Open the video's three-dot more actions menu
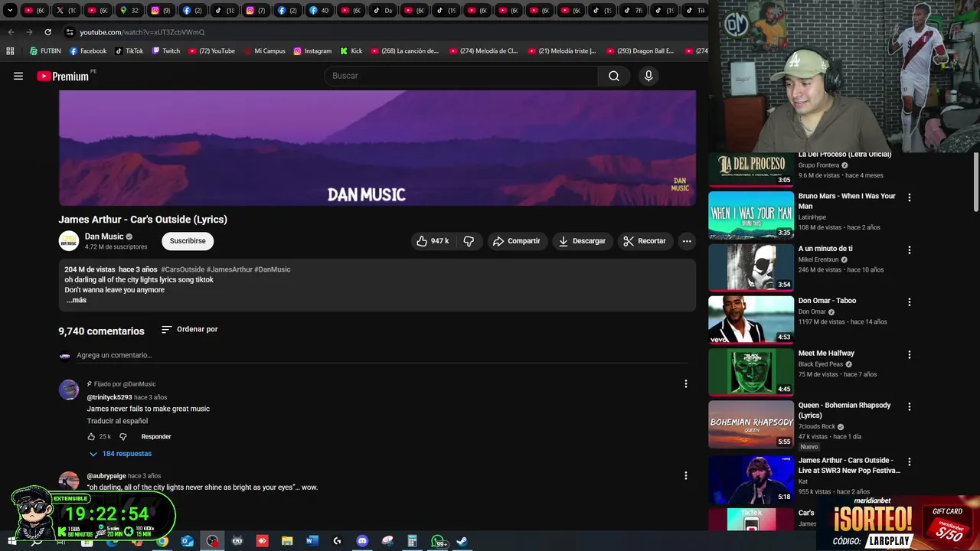The height and width of the screenshot is (551, 980). click(x=687, y=241)
